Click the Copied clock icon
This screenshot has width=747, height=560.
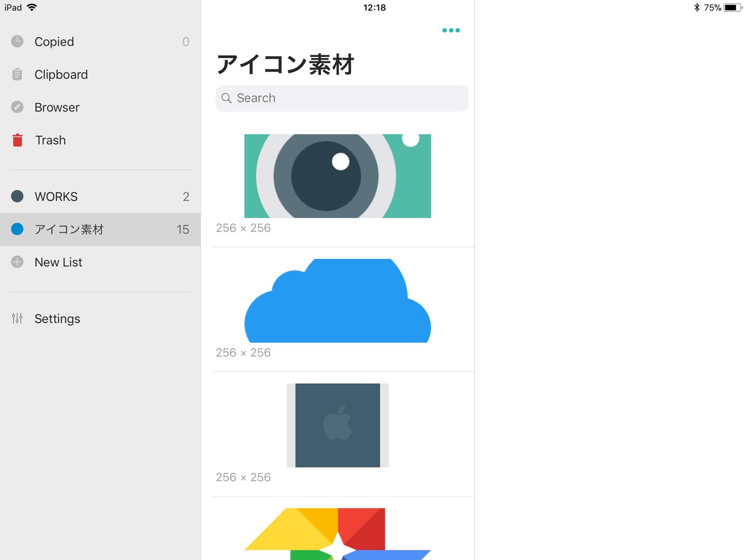coord(17,41)
